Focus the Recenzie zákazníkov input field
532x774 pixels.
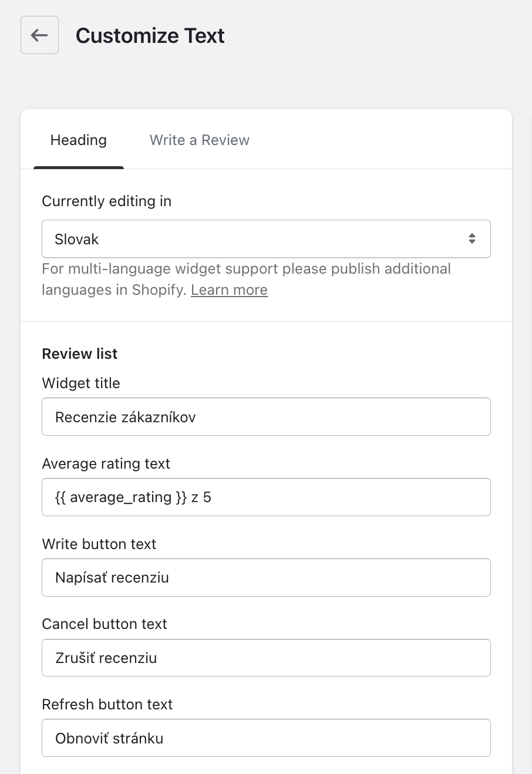click(266, 417)
